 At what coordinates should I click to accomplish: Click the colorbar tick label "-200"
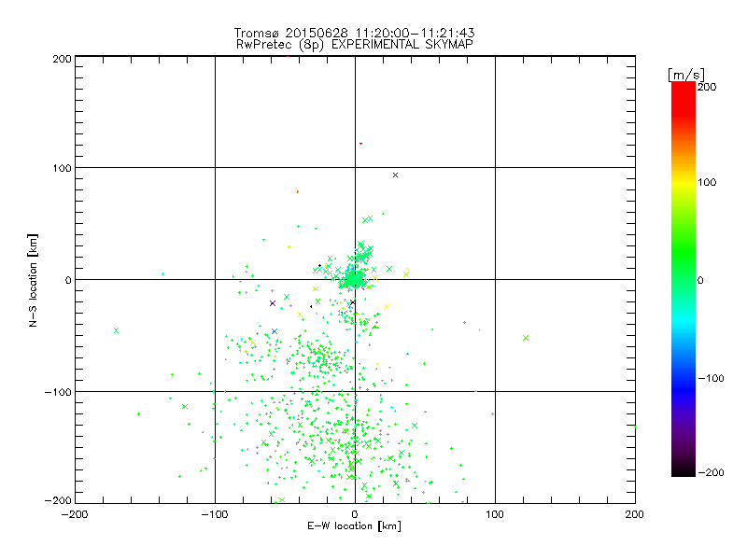coord(711,473)
